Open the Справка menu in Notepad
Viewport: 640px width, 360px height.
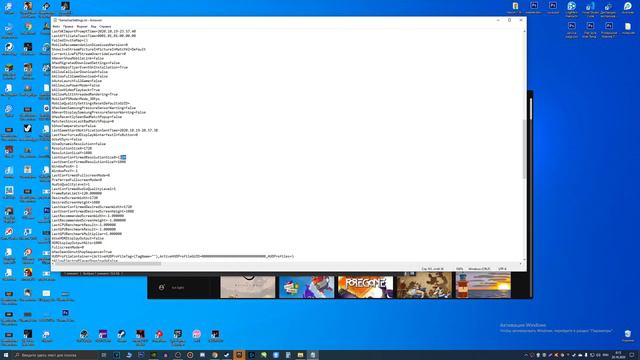coord(105,27)
